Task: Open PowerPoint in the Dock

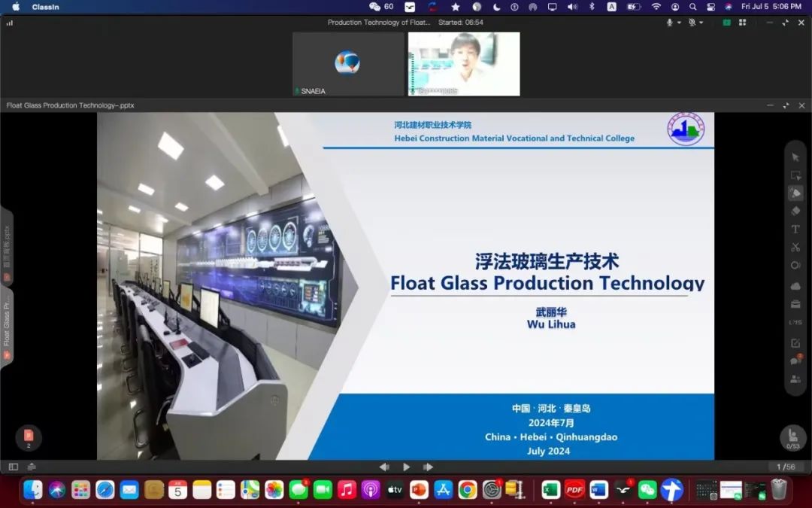Action: coord(419,489)
